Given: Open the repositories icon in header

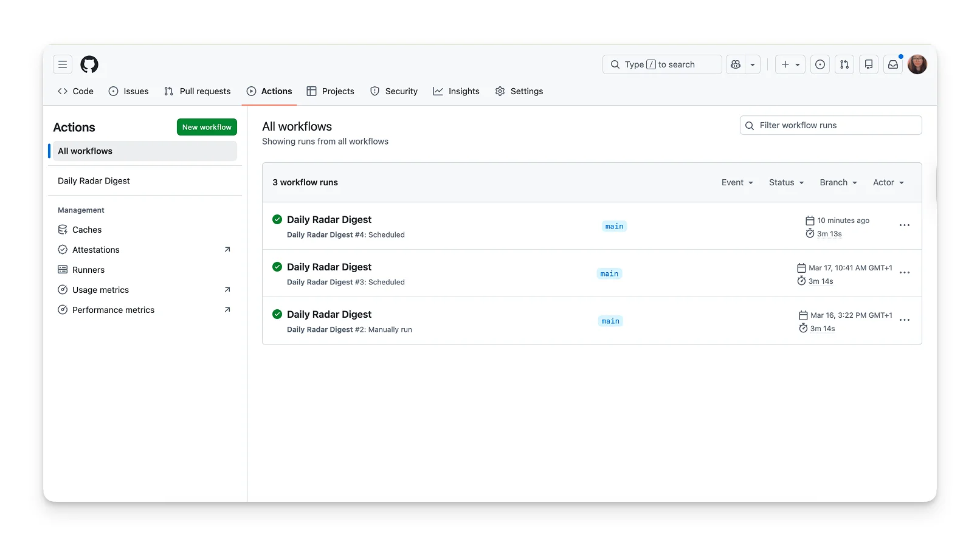Looking at the screenshot, I should click(x=869, y=64).
